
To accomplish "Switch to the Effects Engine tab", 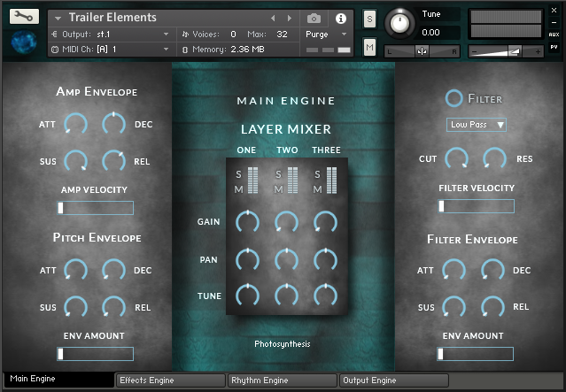I will (171, 380).
